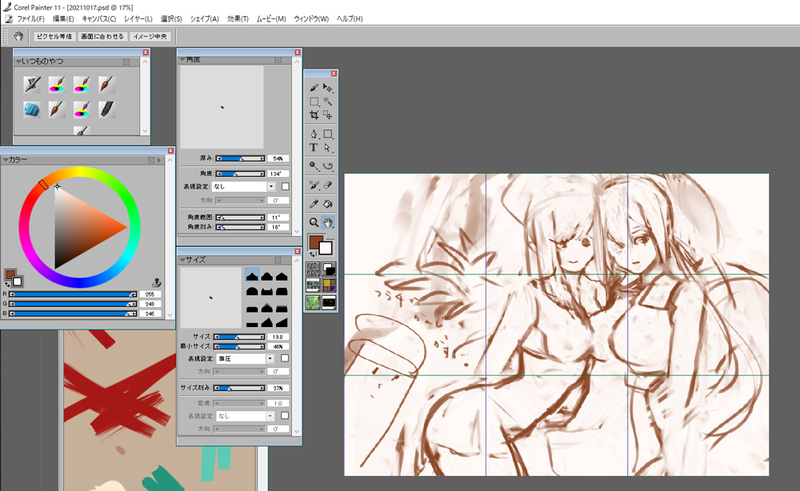Image resolution: width=800 pixels, height=491 pixels.
Task: Activate the Text tool
Action: tap(314, 148)
